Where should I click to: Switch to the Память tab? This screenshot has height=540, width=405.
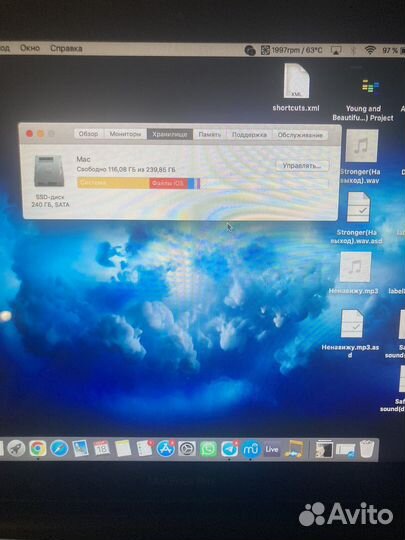[209, 135]
